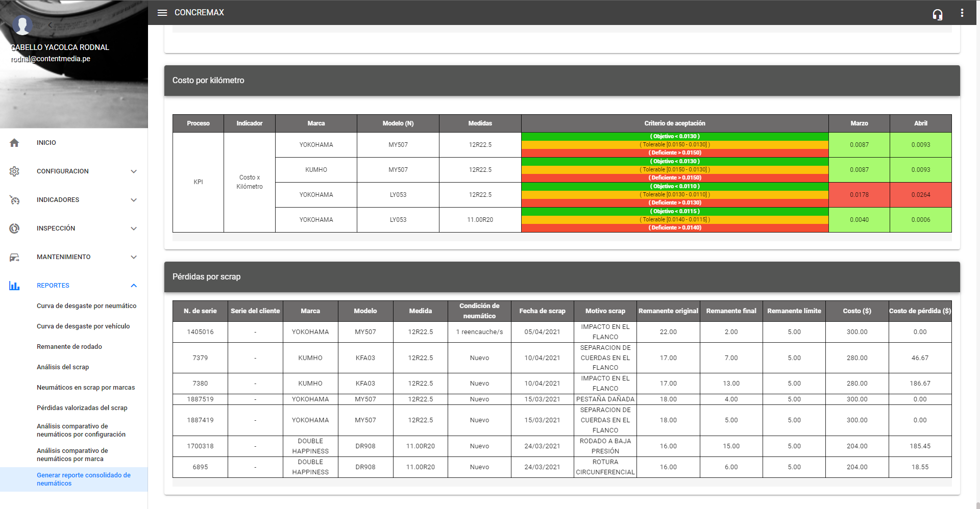The width and height of the screenshot is (980, 509).
Task: Open Pérdidas valorizadas del scrap
Action: click(x=82, y=408)
